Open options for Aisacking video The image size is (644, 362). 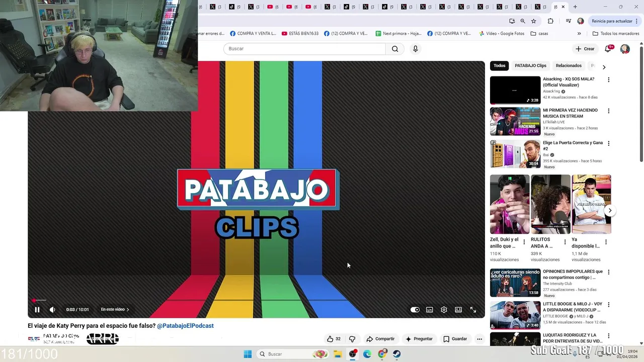click(608, 80)
